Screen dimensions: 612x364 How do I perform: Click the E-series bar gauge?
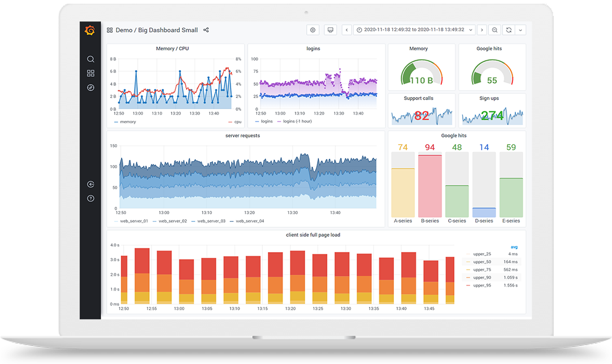[x=511, y=185]
